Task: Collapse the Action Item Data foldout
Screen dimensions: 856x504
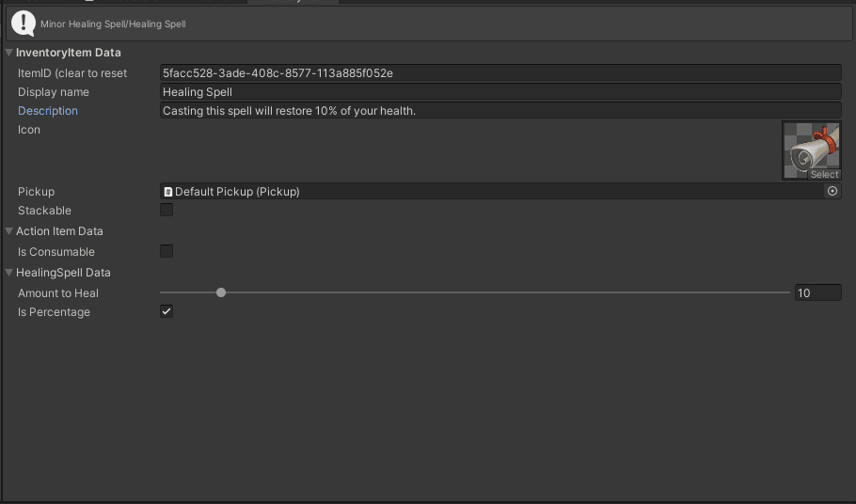Action: [9, 231]
